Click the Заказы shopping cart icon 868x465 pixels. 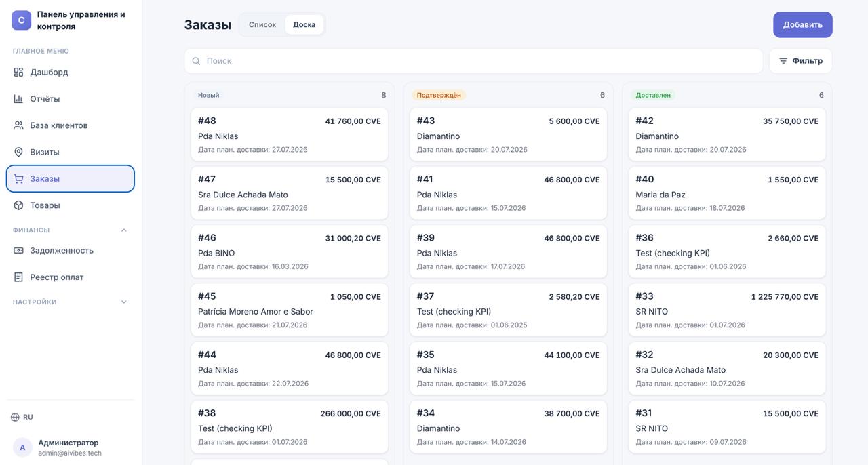18,179
